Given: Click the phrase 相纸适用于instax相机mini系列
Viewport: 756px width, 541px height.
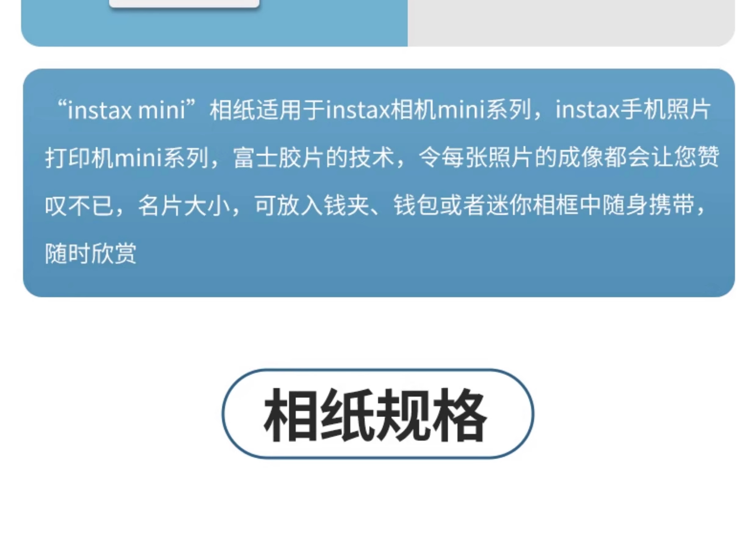Looking at the screenshot, I should pyautogui.click(x=370, y=110).
